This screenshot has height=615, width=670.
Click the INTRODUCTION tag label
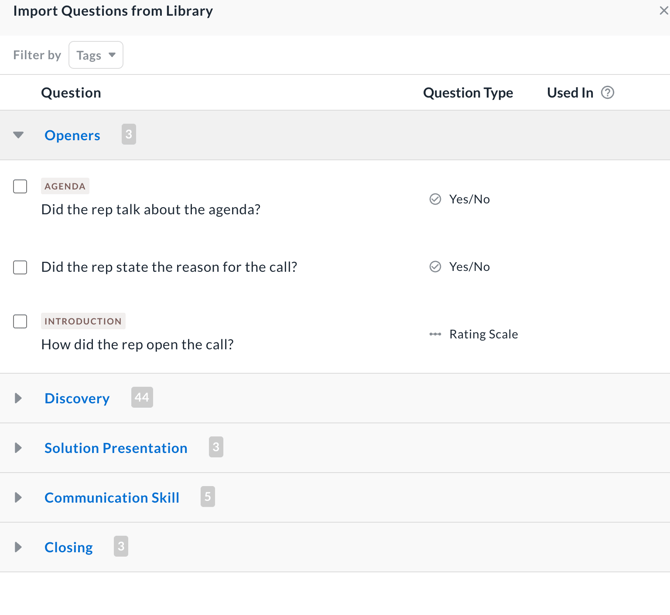pos(83,321)
